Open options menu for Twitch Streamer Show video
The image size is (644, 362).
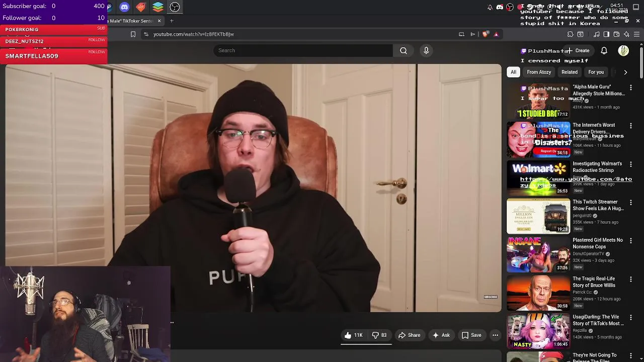[631, 203]
